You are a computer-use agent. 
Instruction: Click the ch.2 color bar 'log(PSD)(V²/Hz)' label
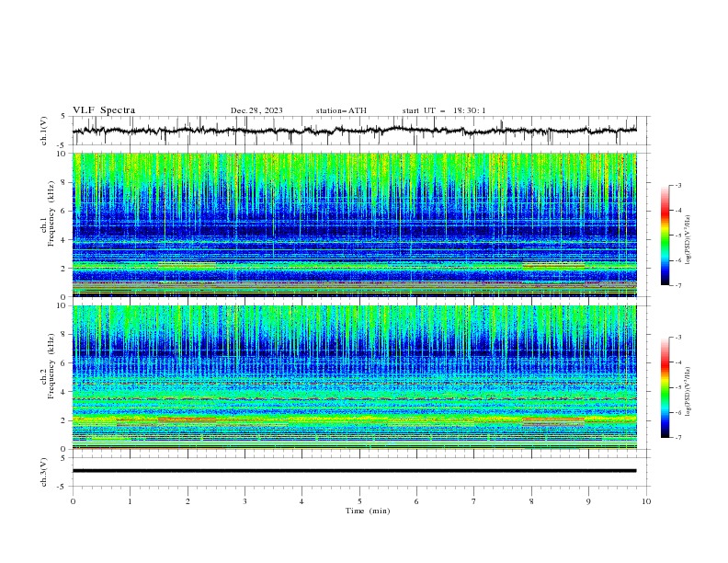tap(688, 392)
